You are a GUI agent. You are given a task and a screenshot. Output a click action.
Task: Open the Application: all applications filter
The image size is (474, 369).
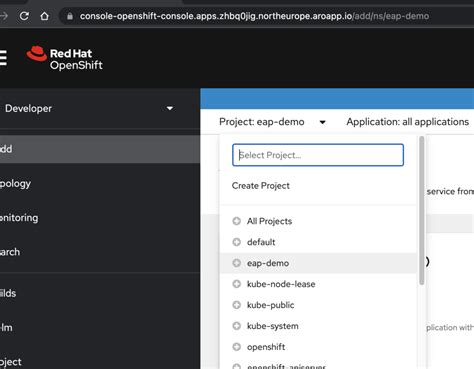pos(407,122)
